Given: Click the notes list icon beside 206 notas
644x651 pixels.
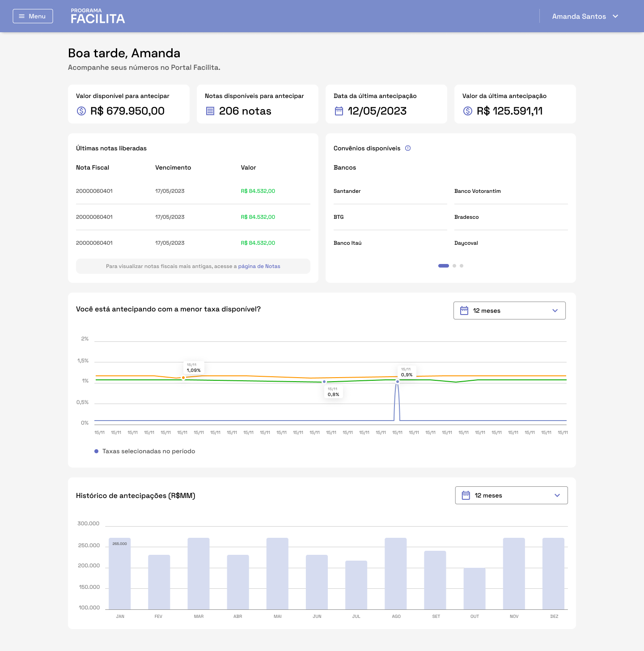Looking at the screenshot, I should coord(210,111).
